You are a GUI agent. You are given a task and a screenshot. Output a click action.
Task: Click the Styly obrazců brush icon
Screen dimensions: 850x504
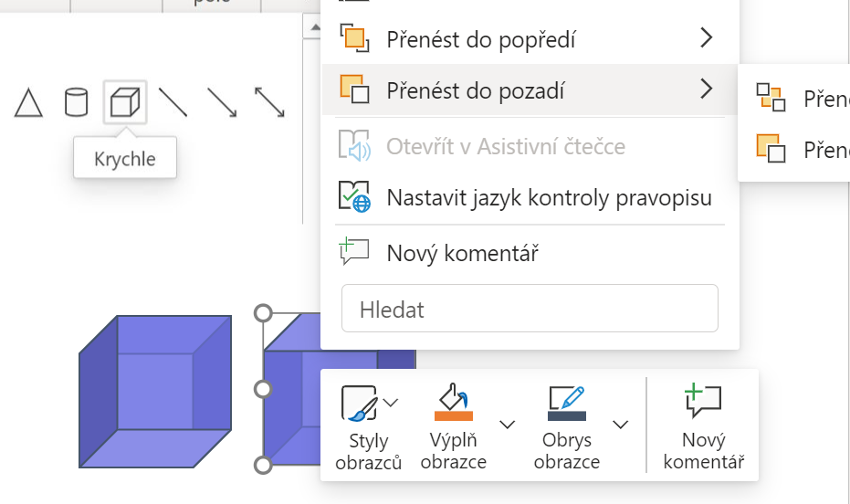(x=359, y=403)
